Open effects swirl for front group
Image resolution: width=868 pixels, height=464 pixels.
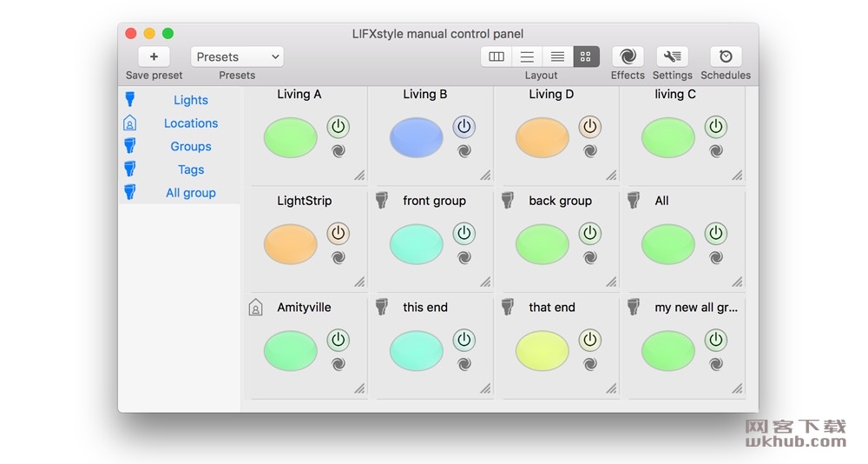point(464,257)
